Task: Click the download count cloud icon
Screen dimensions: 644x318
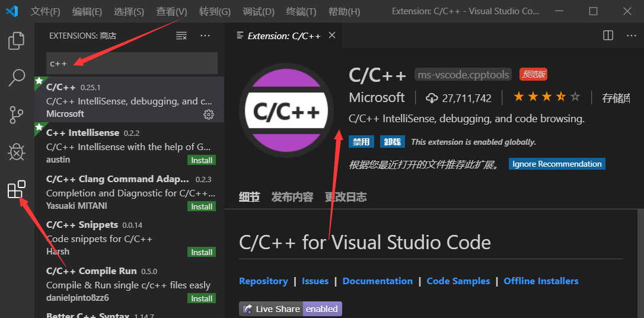Action: click(x=432, y=98)
